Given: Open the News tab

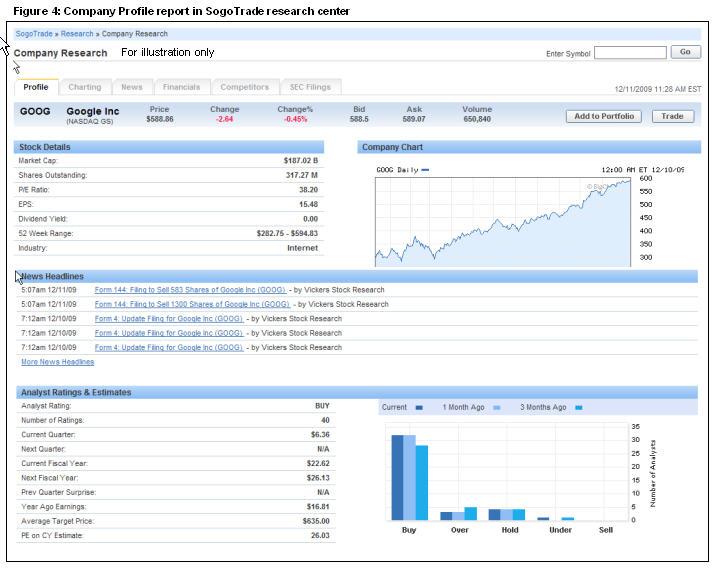Looking at the screenshot, I should (x=132, y=87).
